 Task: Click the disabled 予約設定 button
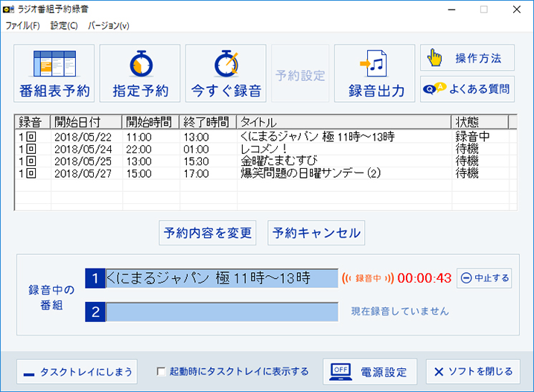pyautogui.click(x=300, y=74)
